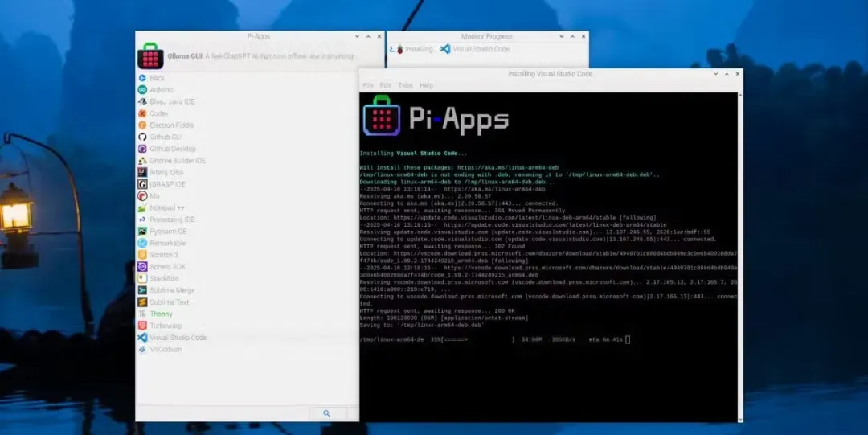Select the Pycharm CE icon

tap(142, 231)
